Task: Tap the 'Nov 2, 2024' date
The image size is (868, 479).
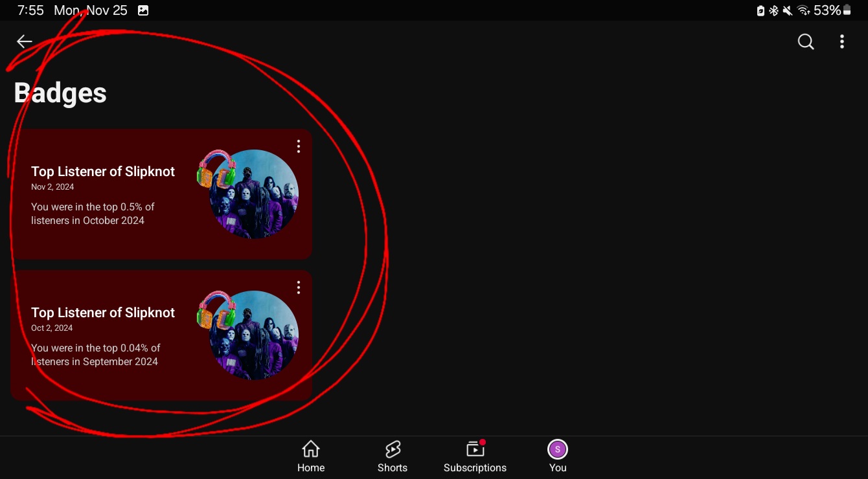Action: [x=52, y=187]
